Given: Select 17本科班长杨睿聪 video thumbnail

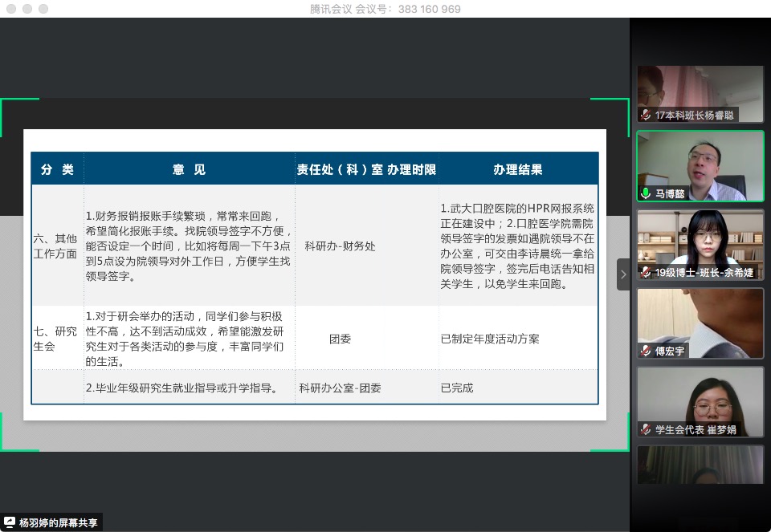Looking at the screenshot, I should point(700,94).
